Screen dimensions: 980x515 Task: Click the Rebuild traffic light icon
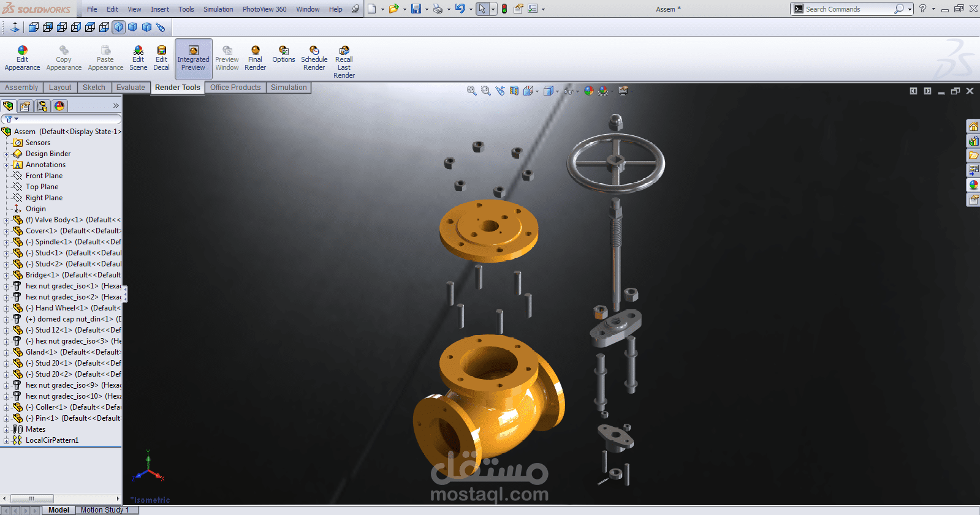[504, 9]
